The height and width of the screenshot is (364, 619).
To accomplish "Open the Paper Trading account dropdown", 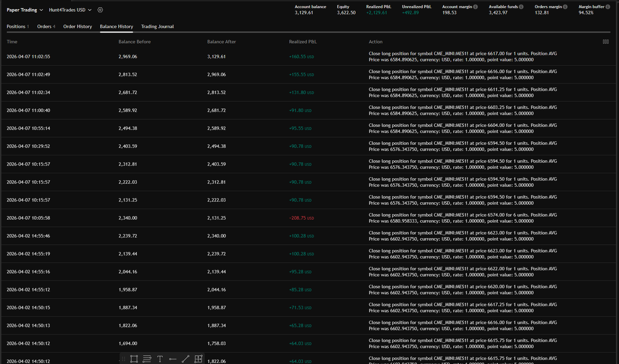I will coord(24,9).
